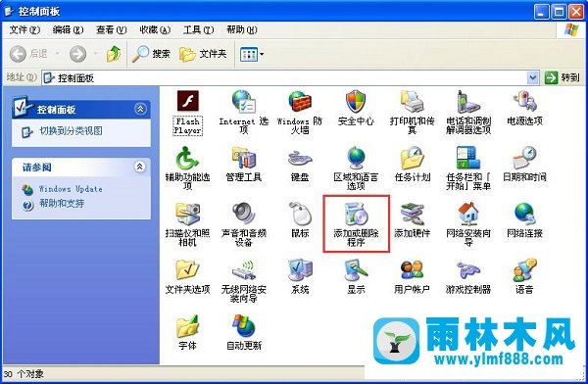Screen dimensions: 588x384
Task: Open 显示 display icon
Action: [x=356, y=276]
